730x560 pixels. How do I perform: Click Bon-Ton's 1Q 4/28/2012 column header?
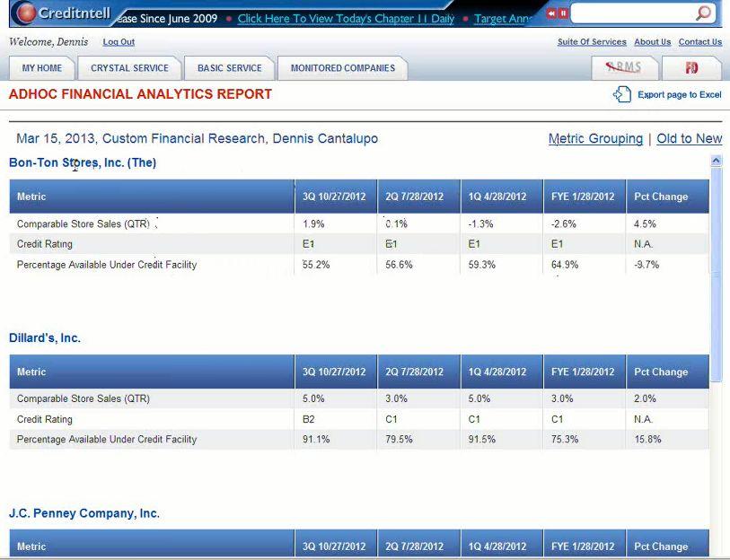pos(501,197)
